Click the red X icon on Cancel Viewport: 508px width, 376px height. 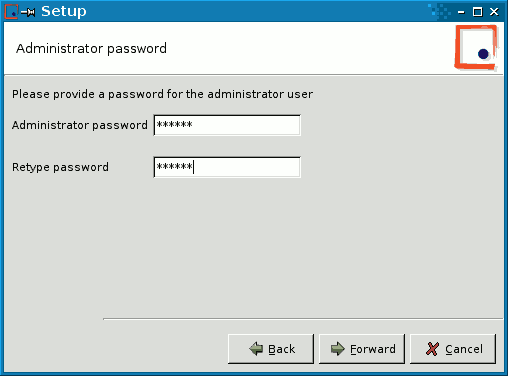pos(432,349)
